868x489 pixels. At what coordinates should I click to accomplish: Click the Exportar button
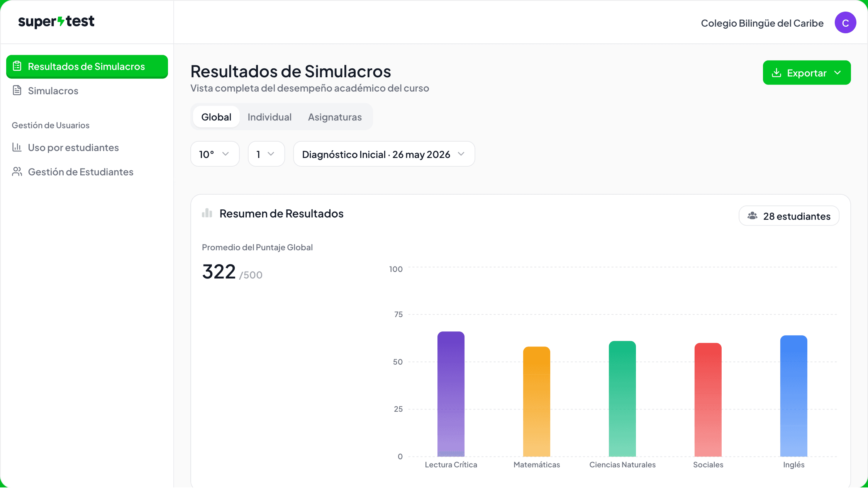[807, 73]
